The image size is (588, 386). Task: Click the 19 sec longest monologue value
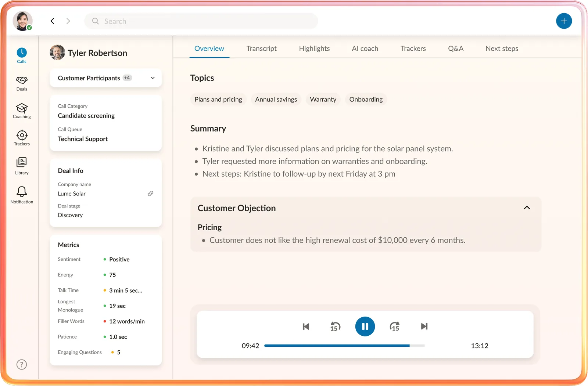(117, 306)
